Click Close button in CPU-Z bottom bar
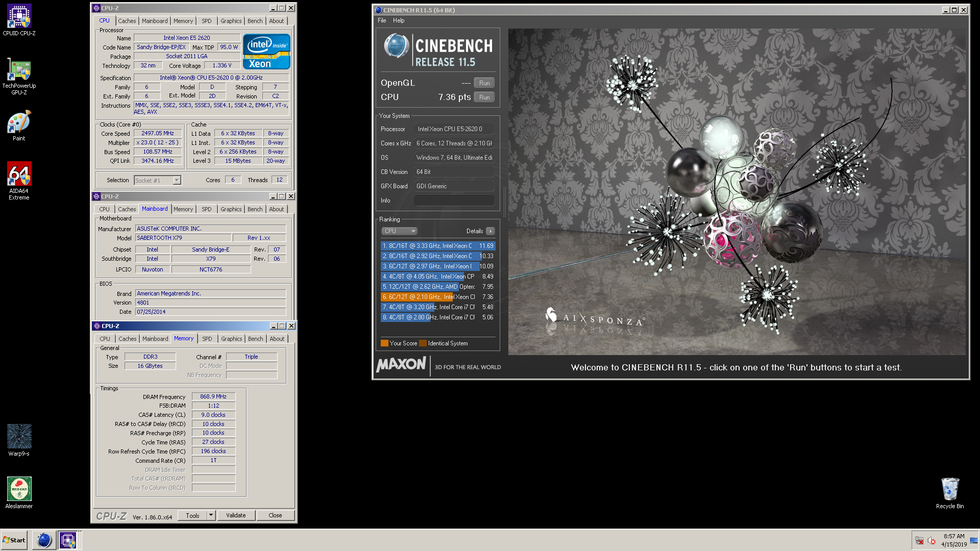Viewport: 980px width, 551px height. click(275, 515)
